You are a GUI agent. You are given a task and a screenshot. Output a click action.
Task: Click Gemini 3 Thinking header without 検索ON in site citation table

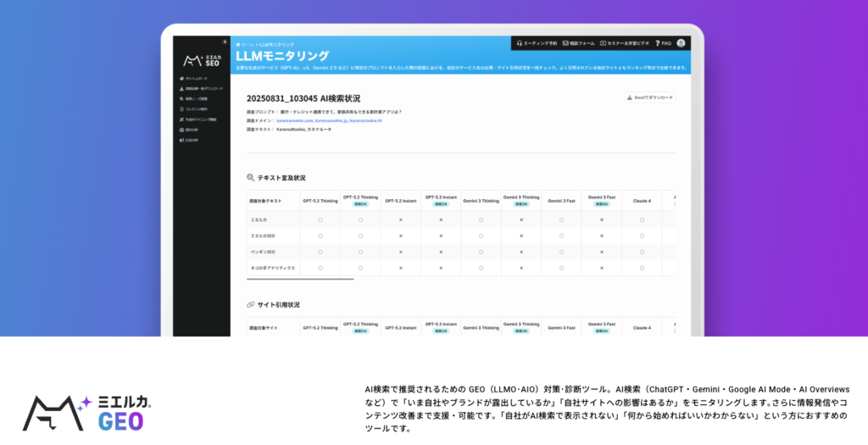(481, 328)
